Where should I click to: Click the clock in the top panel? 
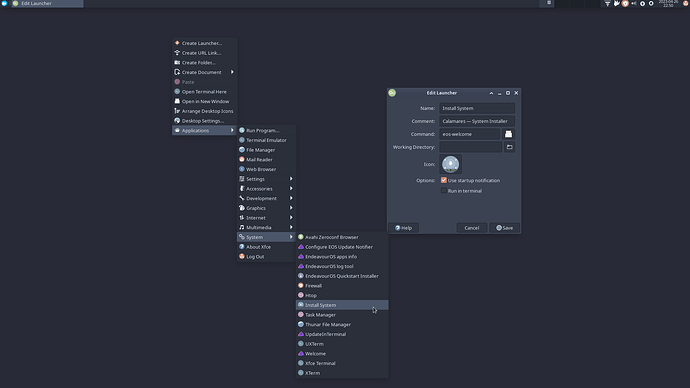[x=668, y=4]
